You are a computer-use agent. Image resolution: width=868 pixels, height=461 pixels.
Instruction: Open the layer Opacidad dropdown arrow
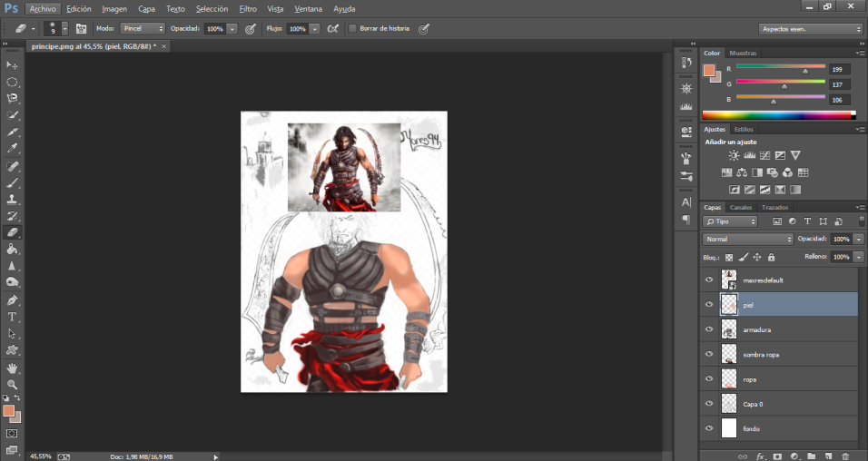[x=859, y=239]
